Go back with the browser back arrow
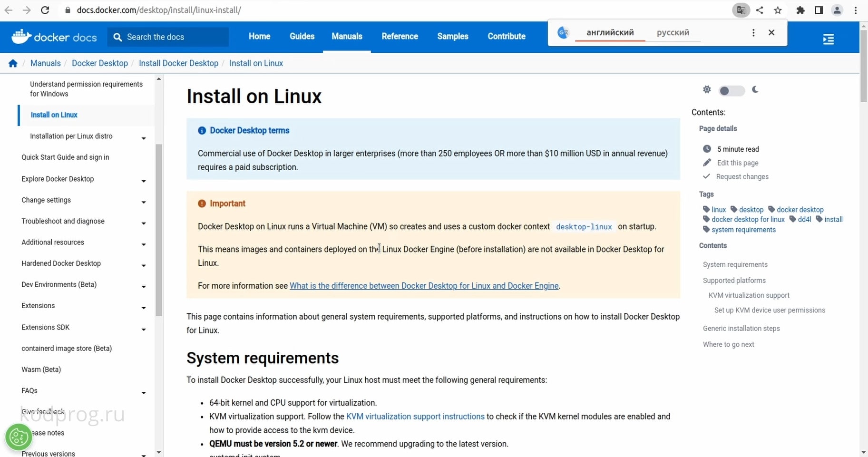The image size is (868, 457). point(9,10)
